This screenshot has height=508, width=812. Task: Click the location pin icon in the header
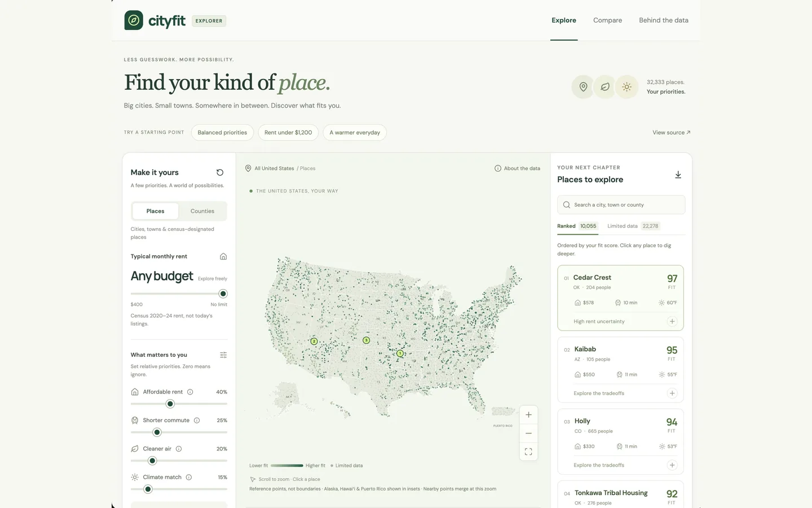coord(583,87)
